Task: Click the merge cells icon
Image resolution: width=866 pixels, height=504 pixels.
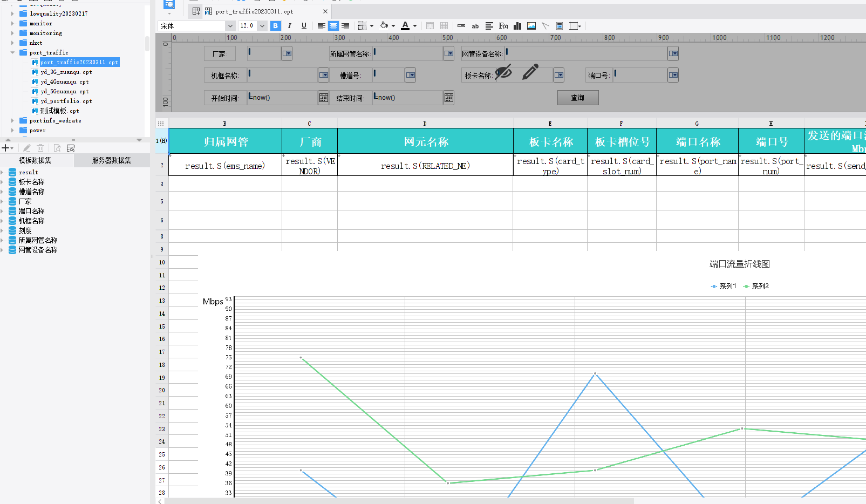Action: click(x=430, y=26)
